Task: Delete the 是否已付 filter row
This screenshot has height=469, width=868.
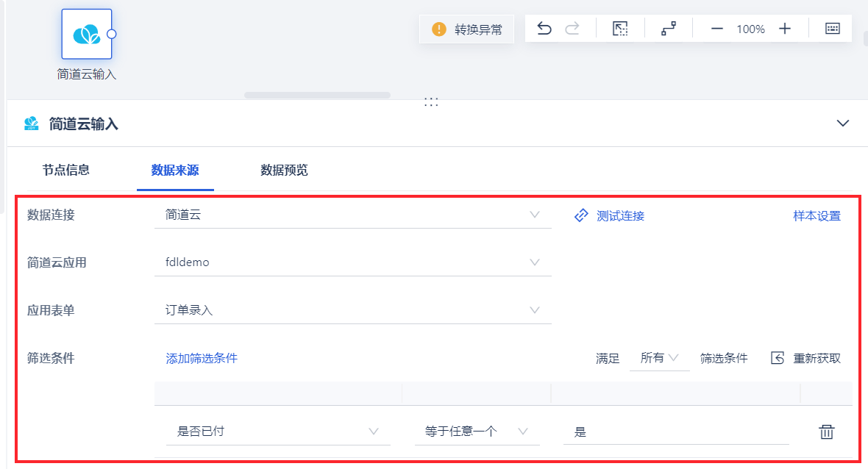Action: point(827,432)
